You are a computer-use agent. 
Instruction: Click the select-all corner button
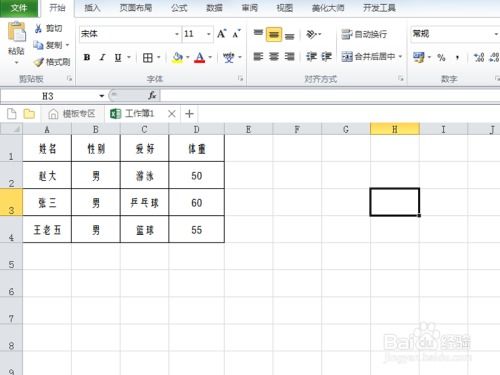[x=11, y=129]
